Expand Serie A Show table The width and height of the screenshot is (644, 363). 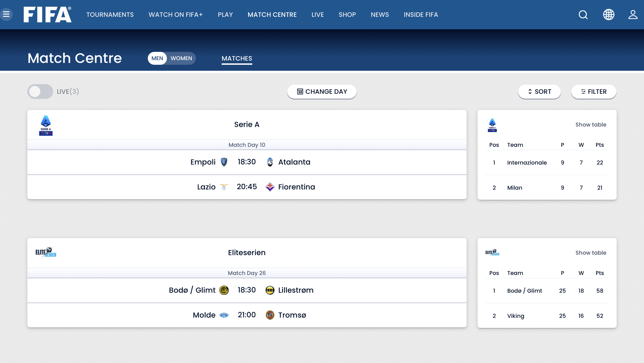point(591,124)
